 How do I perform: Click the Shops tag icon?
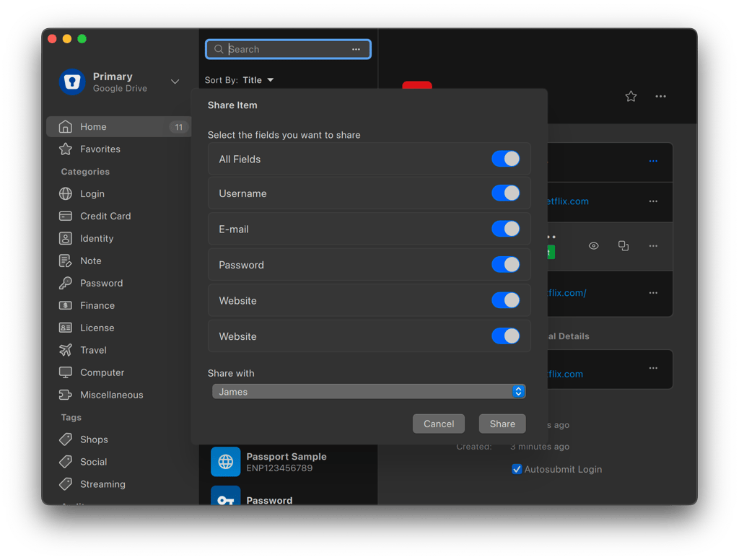(x=66, y=439)
